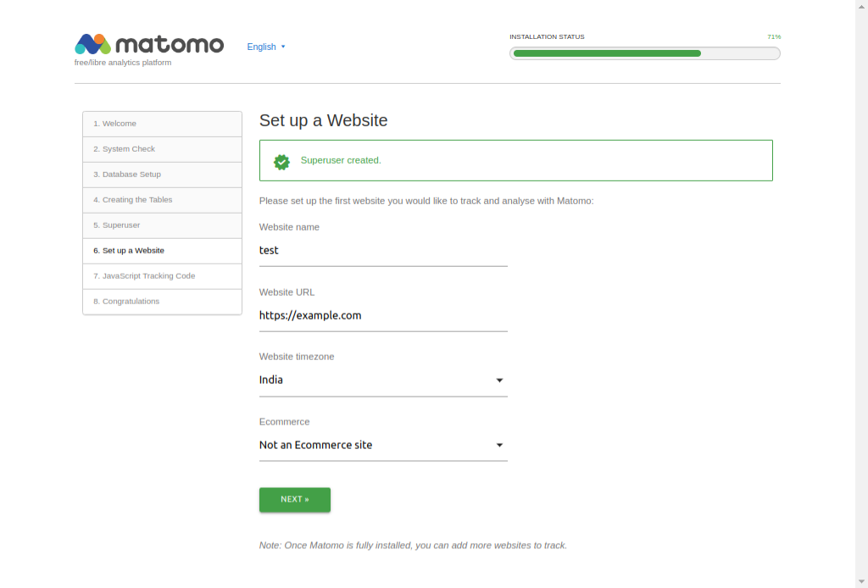Click the 'Ecommerce' field label
The image size is (868, 588).
click(x=285, y=422)
